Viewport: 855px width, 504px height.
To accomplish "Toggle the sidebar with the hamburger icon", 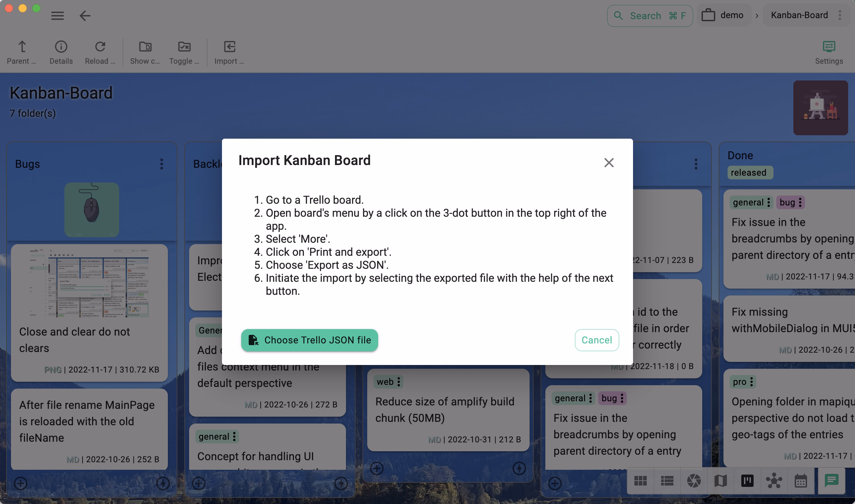I will tap(58, 16).
